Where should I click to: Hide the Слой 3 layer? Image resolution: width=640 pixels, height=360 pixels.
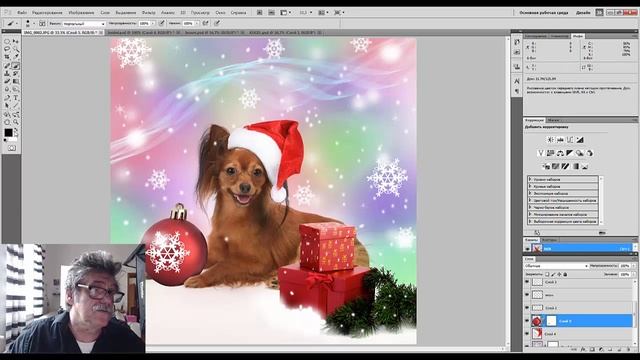(x=527, y=282)
